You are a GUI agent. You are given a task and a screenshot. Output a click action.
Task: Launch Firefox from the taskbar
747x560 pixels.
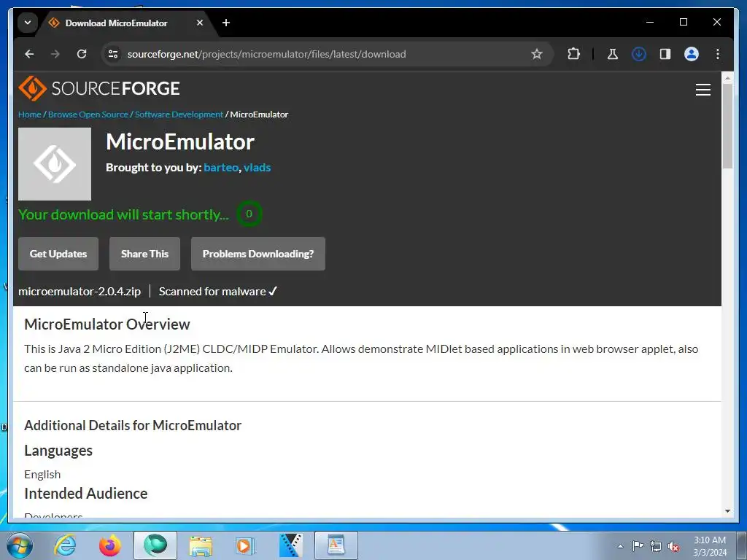click(x=109, y=545)
